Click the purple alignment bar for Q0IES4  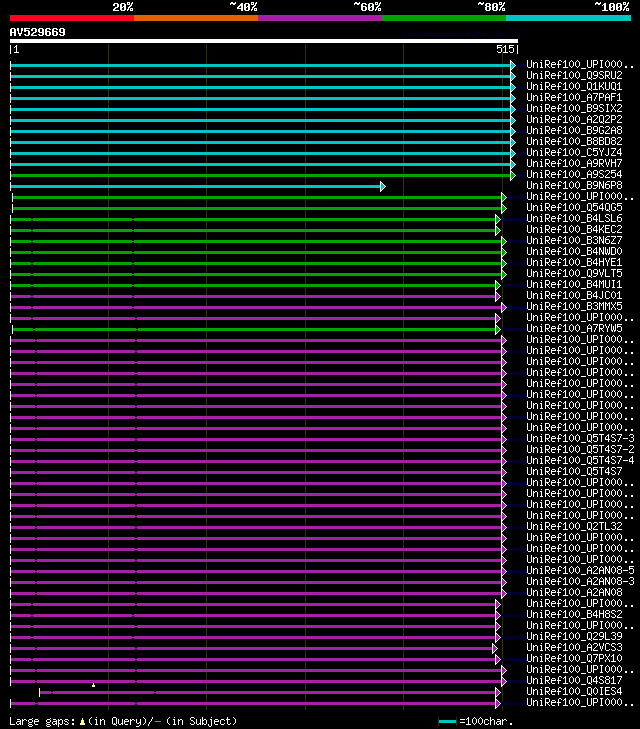[x=268, y=692]
